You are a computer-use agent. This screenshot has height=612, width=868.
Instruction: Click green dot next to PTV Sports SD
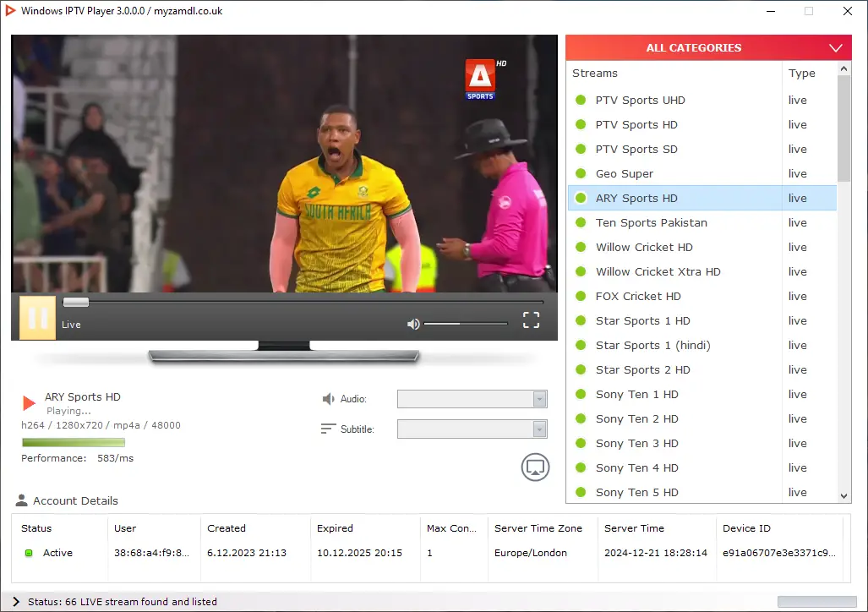[581, 149]
